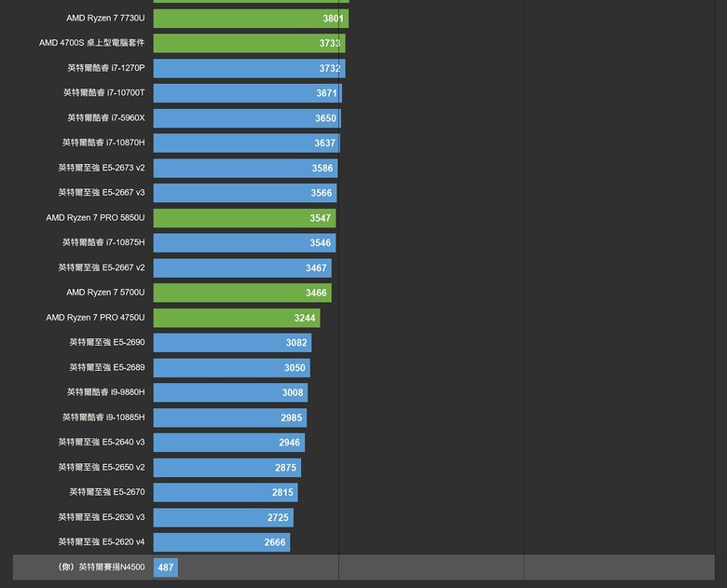This screenshot has height=588, width=727.
Task: Click the 3566 score value
Action: pyautogui.click(x=322, y=193)
